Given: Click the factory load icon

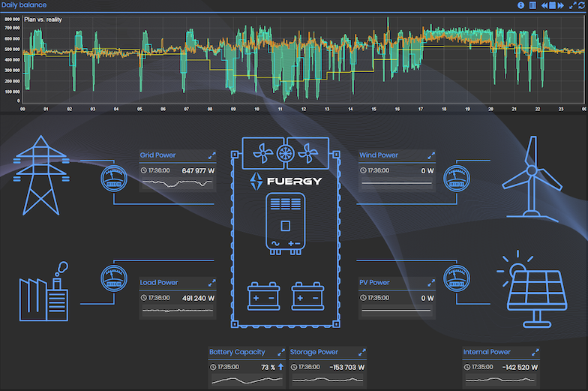Looking at the screenshot, I should coord(44,291).
